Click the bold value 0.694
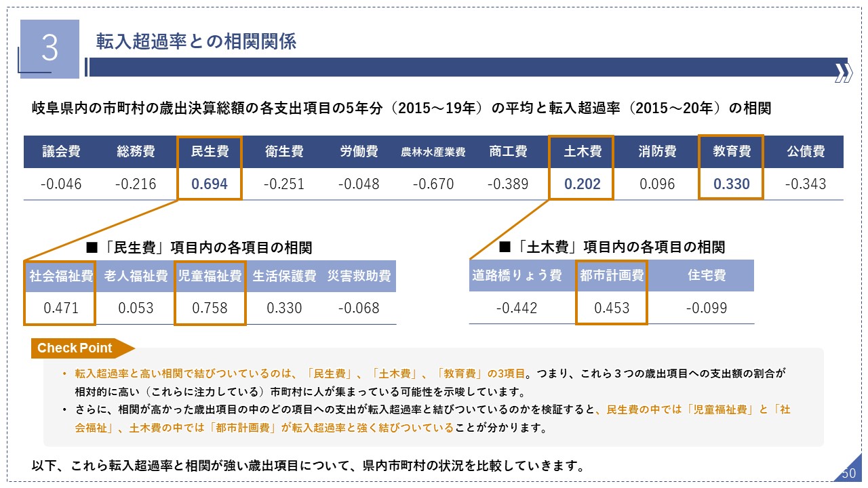This screenshot has width=868, height=488. 210,184
